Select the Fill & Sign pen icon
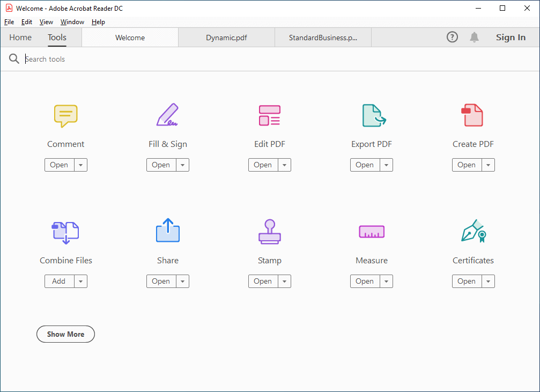The height and width of the screenshot is (392, 540). 167,115
